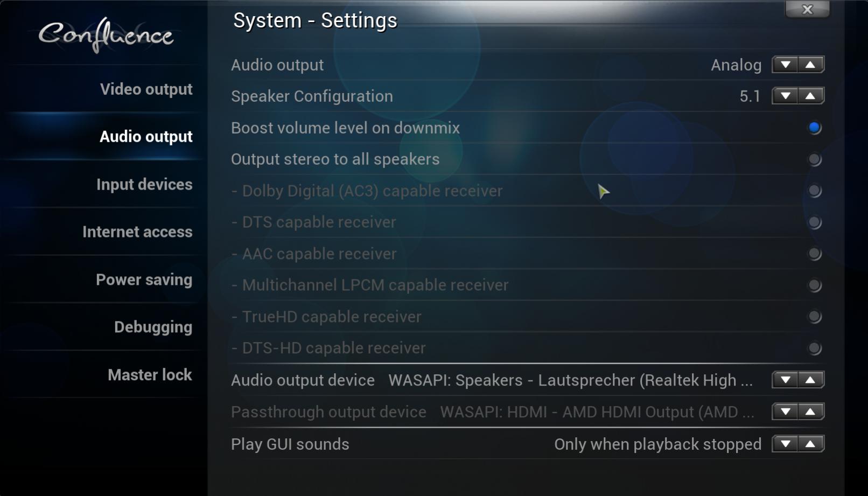Click down arrow for Passthrough output device
The width and height of the screenshot is (868, 496).
[x=785, y=412]
